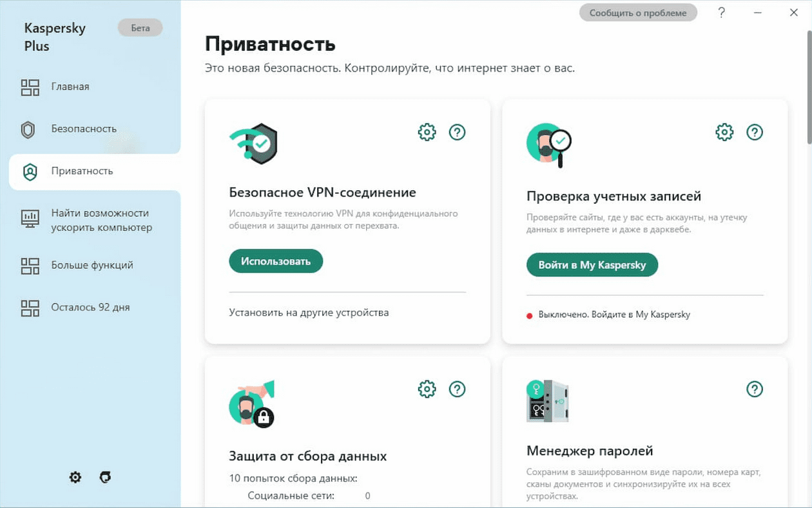812x508 pixels.
Task: Open help icon on VPN card
Action: coord(457,132)
